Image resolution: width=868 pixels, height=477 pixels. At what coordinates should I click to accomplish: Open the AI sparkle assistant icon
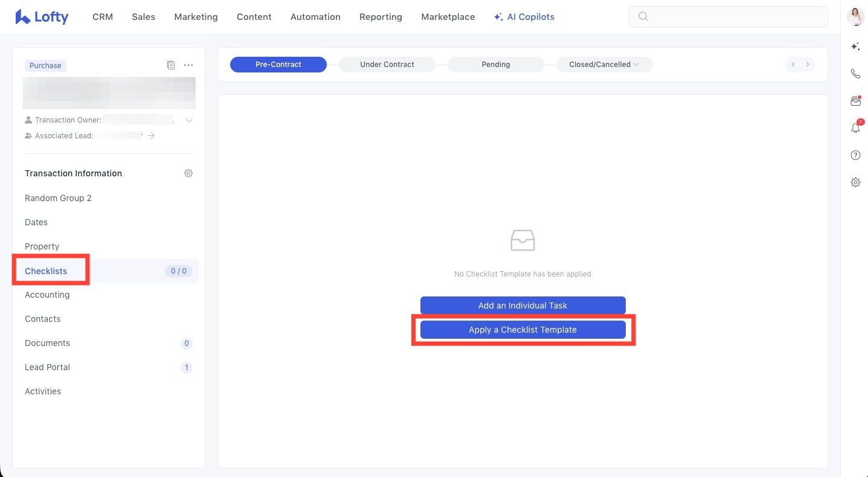click(x=855, y=46)
